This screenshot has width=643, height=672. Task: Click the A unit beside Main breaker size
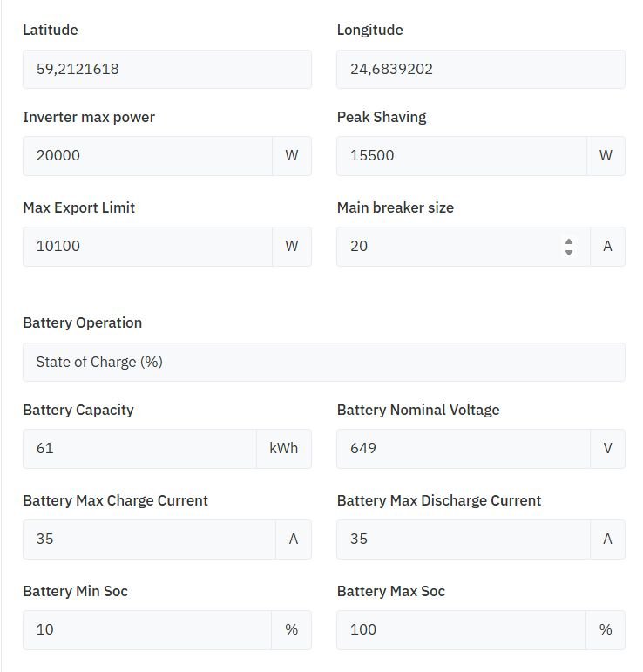tap(607, 247)
